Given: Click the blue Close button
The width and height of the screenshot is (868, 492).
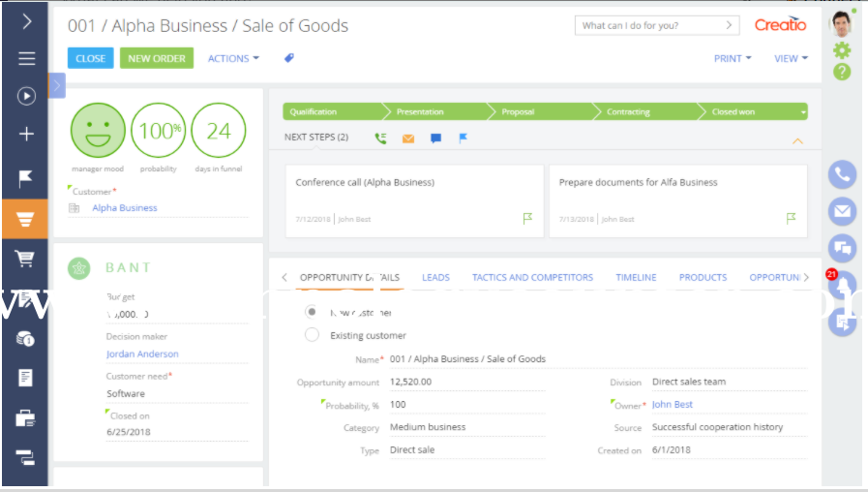Looking at the screenshot, I should point(90,58).
